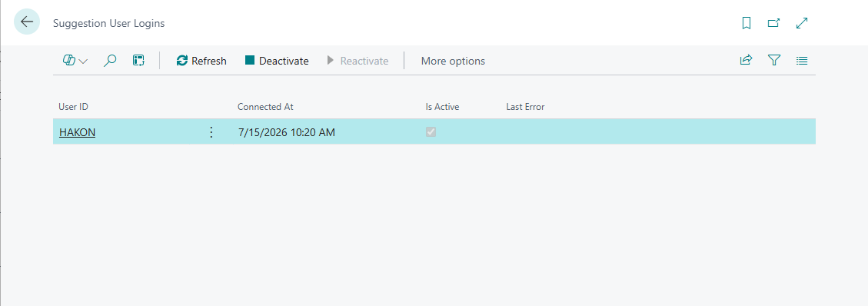This screenshot has height=306, width=868.
Task: Open More options menu
Action: [x=453, y=61]
